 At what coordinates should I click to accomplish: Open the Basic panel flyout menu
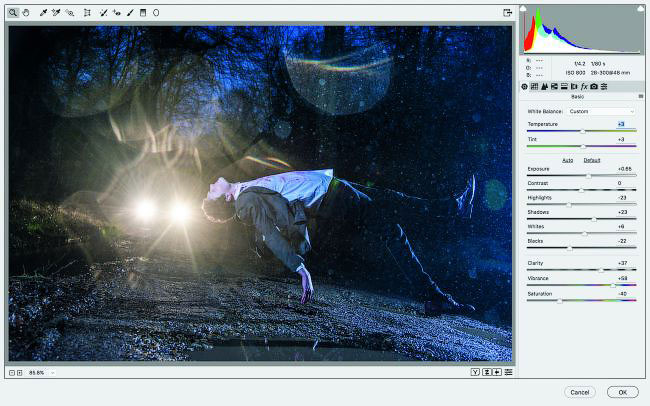[640, 96]
